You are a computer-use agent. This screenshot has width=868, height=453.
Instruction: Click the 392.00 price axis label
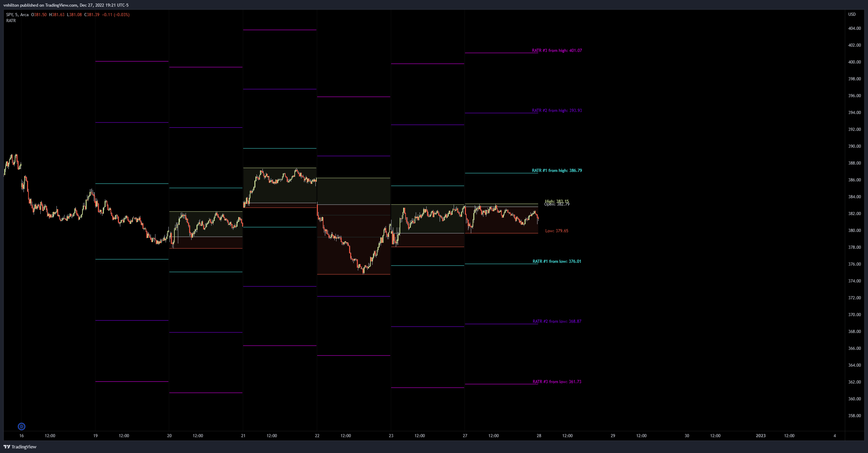854,129
